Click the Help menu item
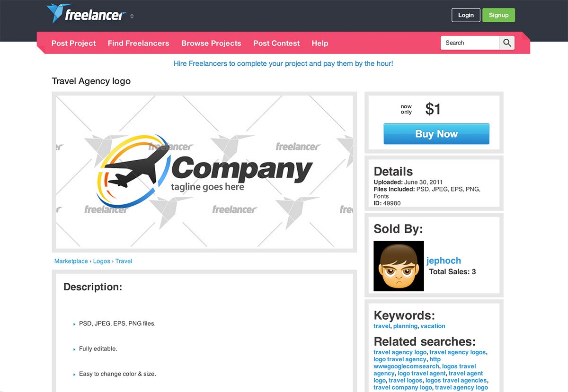Image resolution: width=568 pixels, height=392 pixels. (x=320, y=43)
